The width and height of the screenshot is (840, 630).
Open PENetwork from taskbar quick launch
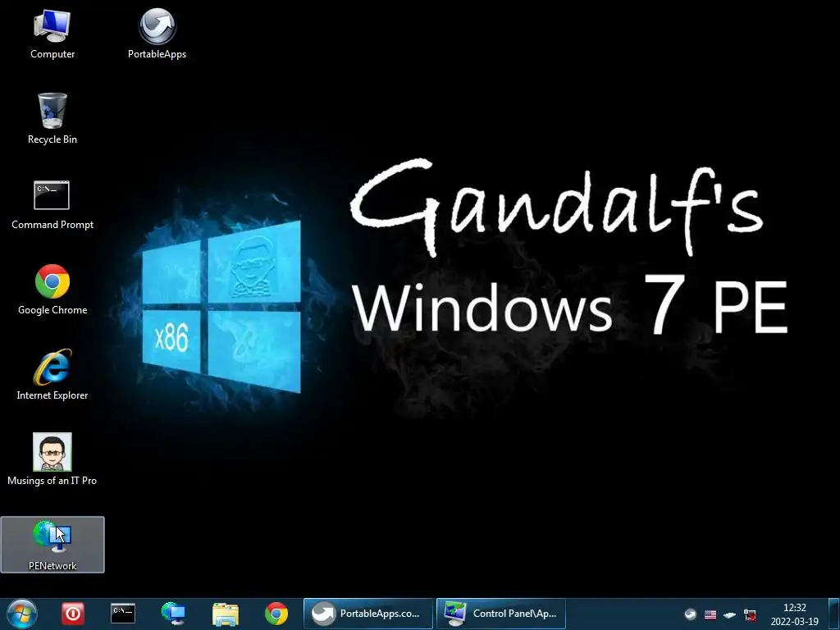174,614
